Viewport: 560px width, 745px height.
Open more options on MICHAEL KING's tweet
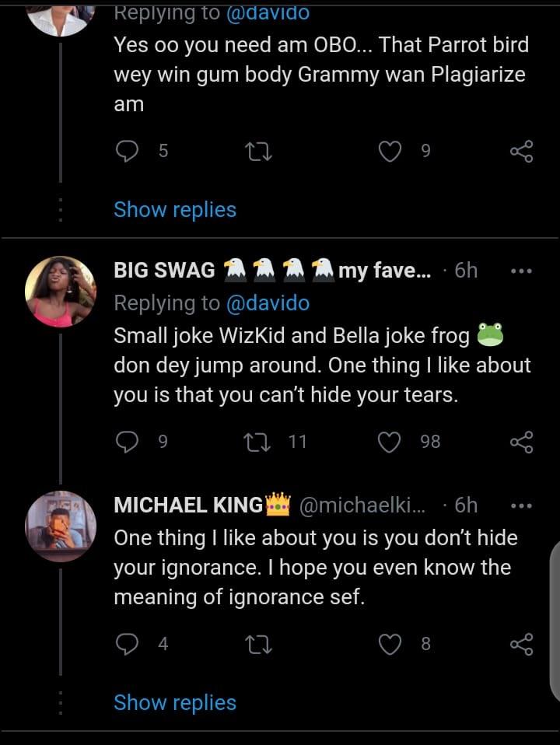pos(520,505)
